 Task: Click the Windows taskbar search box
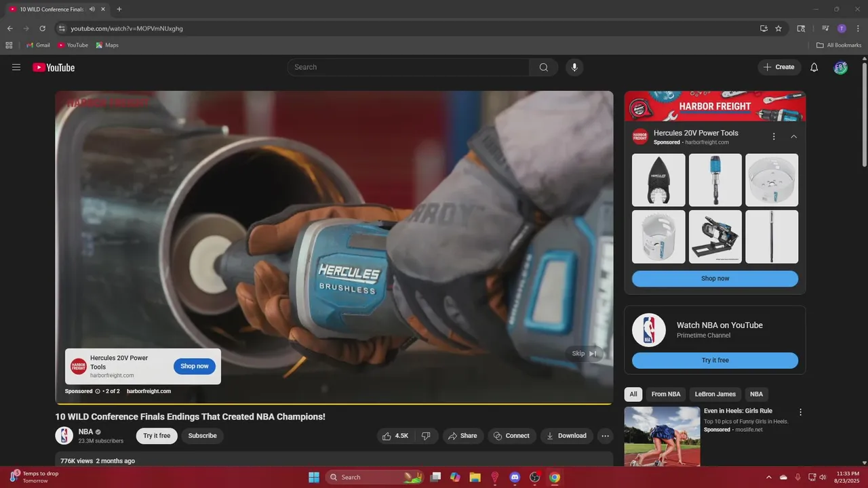(x=374, y=477)
